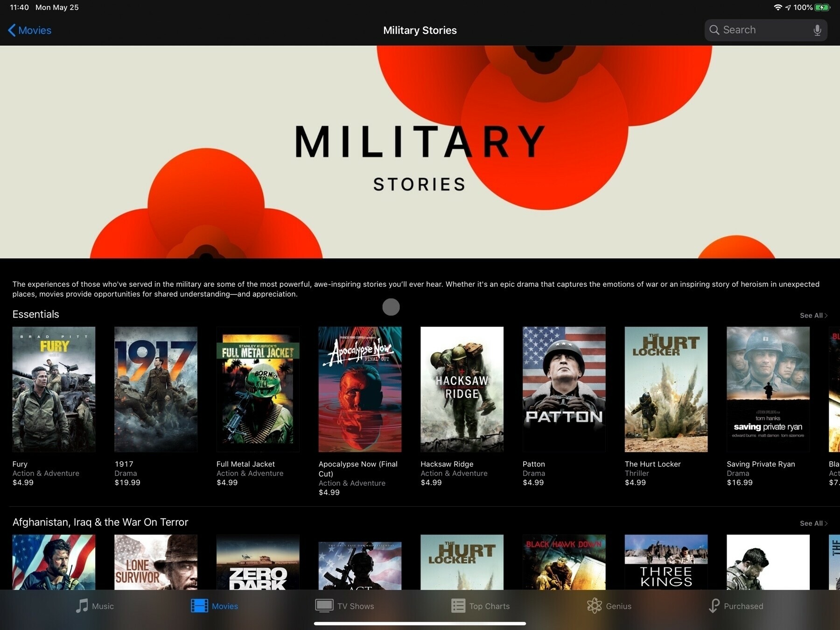Tap the Thriller genre under Hurt Locker
The image size is (840, 630).
[637, 474]
